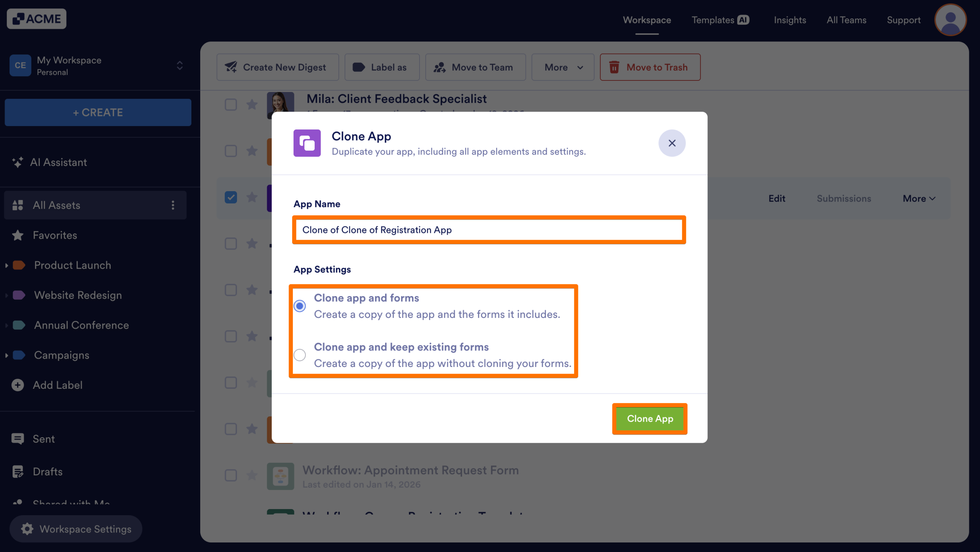
Task: Open the More dropdown in toolbar
Action: (563, 67)
